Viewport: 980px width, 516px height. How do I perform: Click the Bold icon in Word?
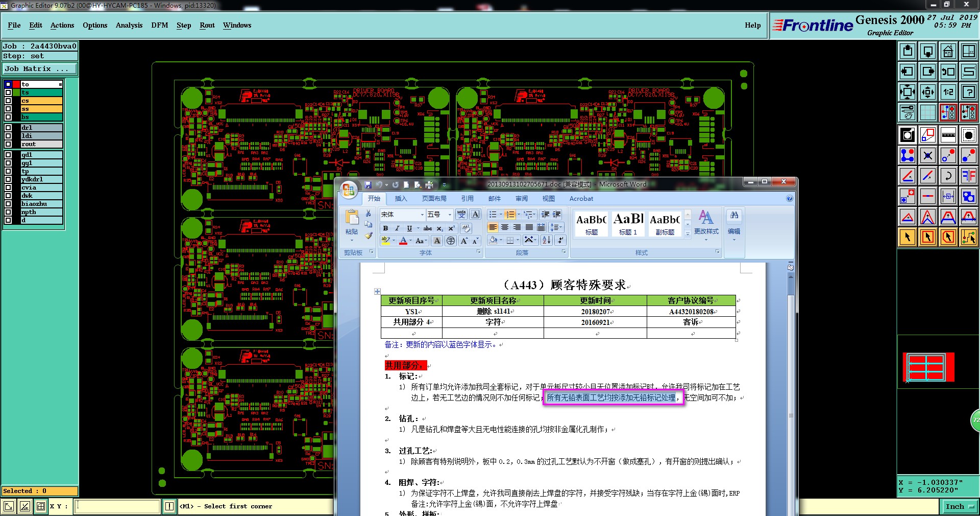coord(386,228)
